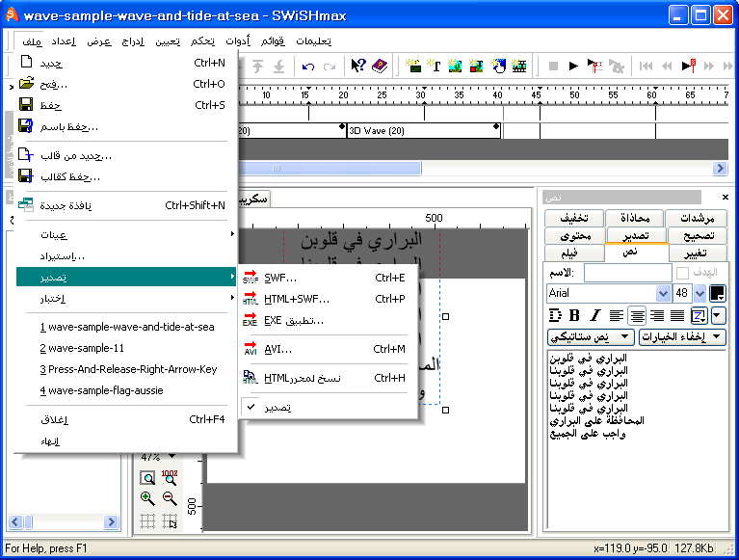This screenshot has height=560, width=739.
Task: Open the ملف File menu
Action: (32, 41)
